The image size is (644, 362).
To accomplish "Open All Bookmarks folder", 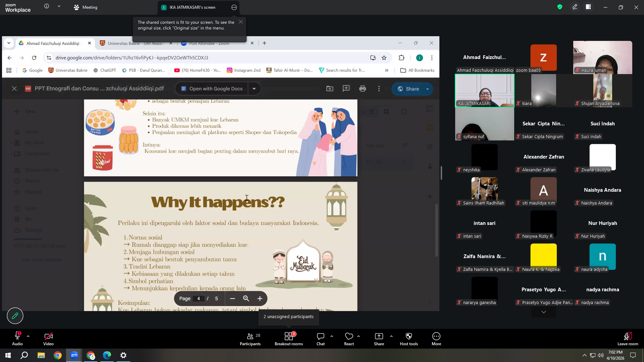I will point(417,70).
